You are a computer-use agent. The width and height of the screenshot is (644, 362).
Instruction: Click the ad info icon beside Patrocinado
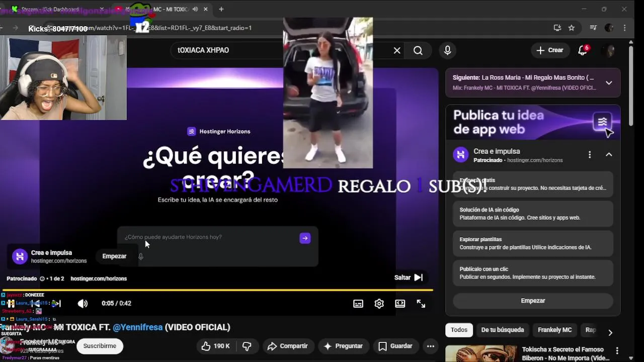pos(42,279)
